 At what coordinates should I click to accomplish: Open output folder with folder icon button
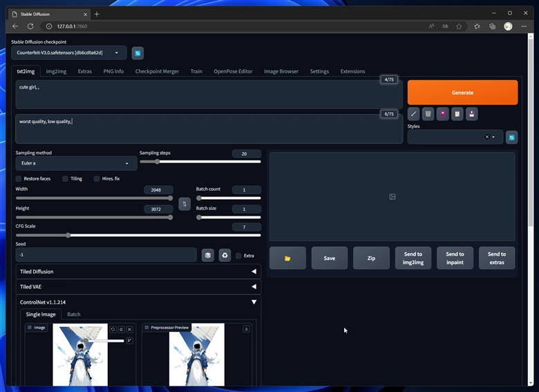[x=287, y=258]
